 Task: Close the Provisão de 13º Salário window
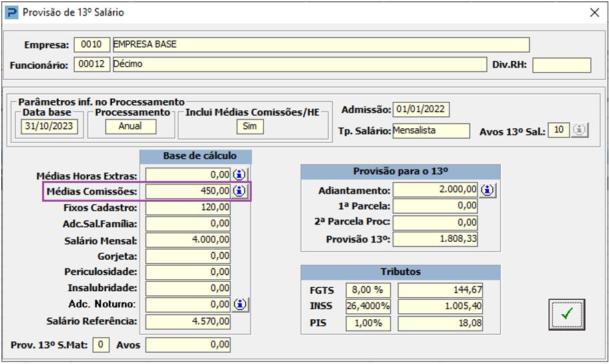(594, 12)
